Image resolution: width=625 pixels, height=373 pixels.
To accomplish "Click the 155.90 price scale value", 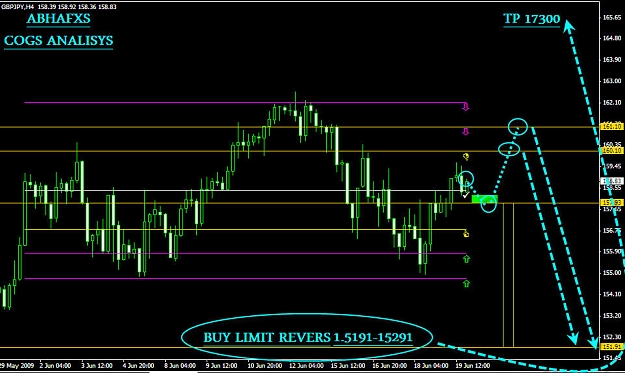I will 612,251.
